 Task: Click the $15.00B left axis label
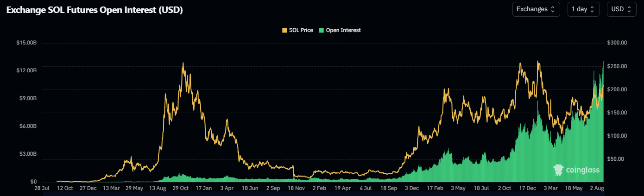(x=26, y=43)
